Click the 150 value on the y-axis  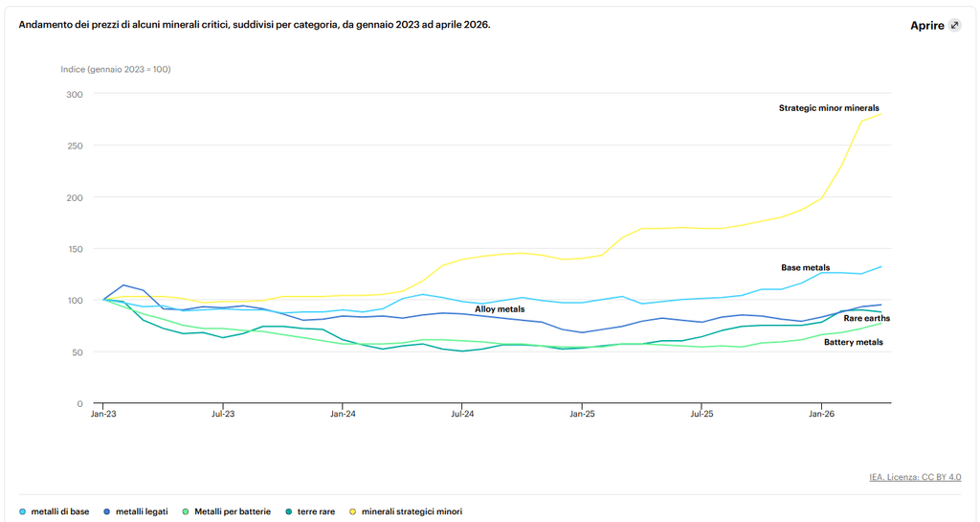coord(75,249)
